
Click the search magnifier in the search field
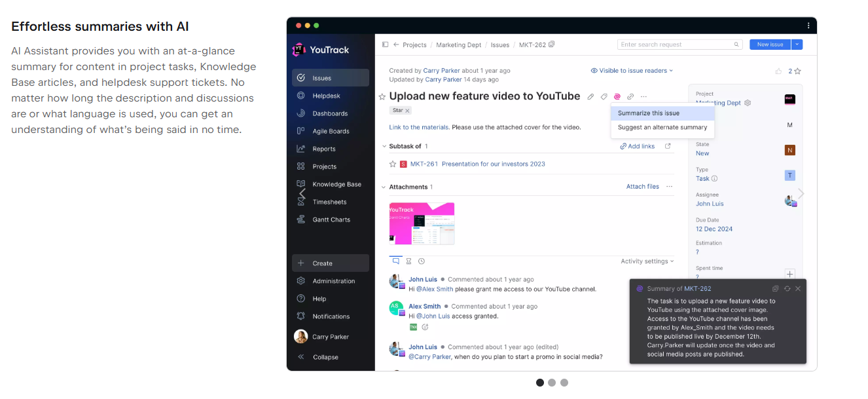pos(736,45)
